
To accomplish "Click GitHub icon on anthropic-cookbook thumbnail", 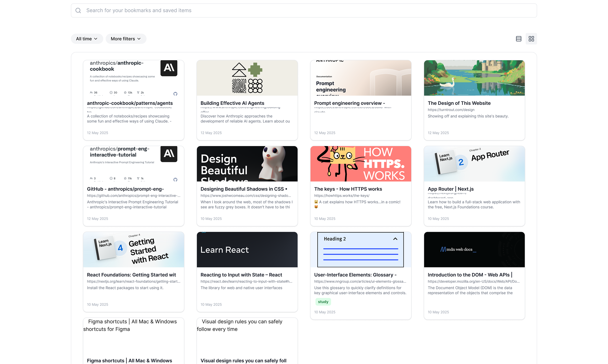I will [175, 94].
